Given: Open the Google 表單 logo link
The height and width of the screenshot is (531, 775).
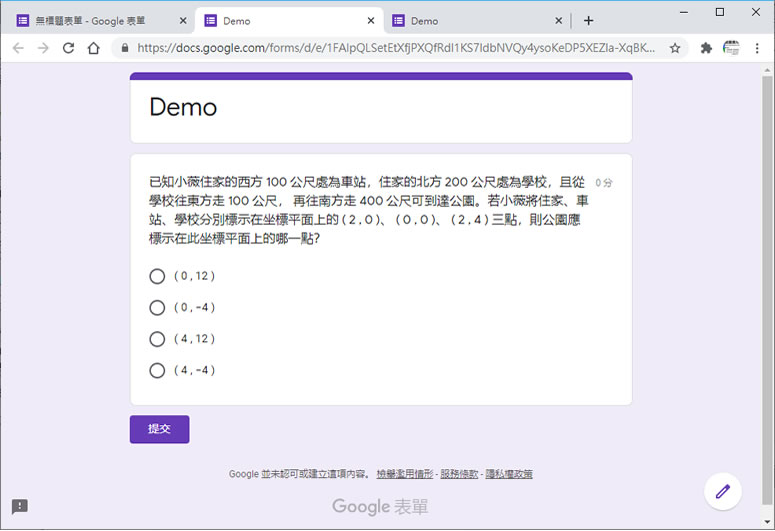Looking at the screenshot, I should pyautogui.click(x=380, y=507).
